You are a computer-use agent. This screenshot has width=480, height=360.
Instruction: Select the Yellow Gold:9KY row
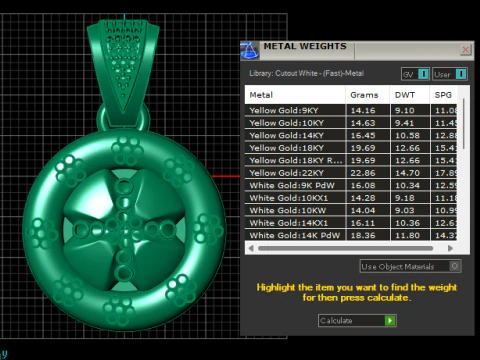[351, 111]
